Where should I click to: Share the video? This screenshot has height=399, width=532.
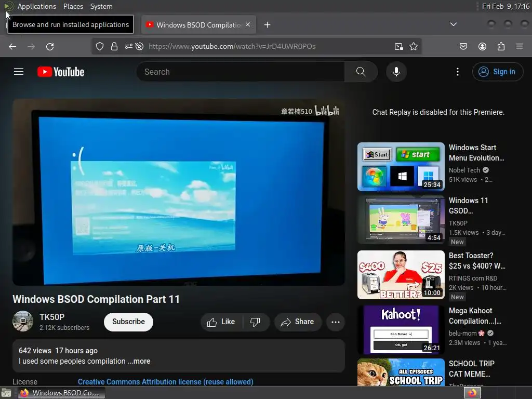(298, 322)
